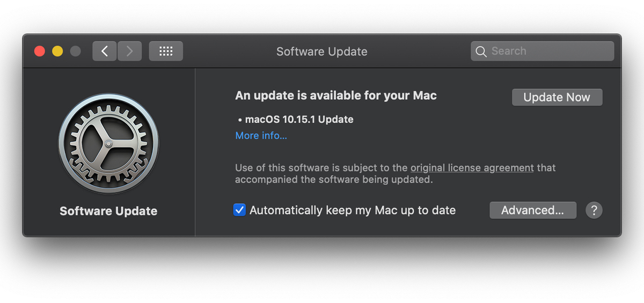Go back with the left chevron button
Viewport: 644px width, 303px height.
(x=105, y=51)
